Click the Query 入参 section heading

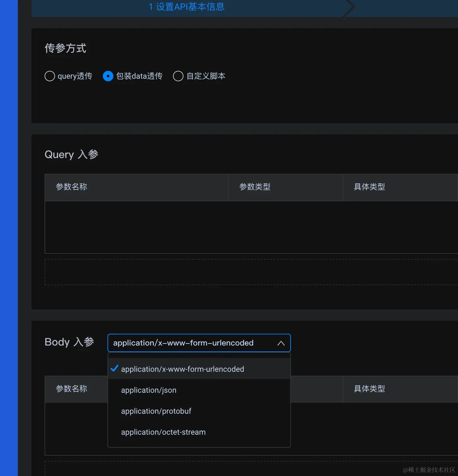(71, 154)
